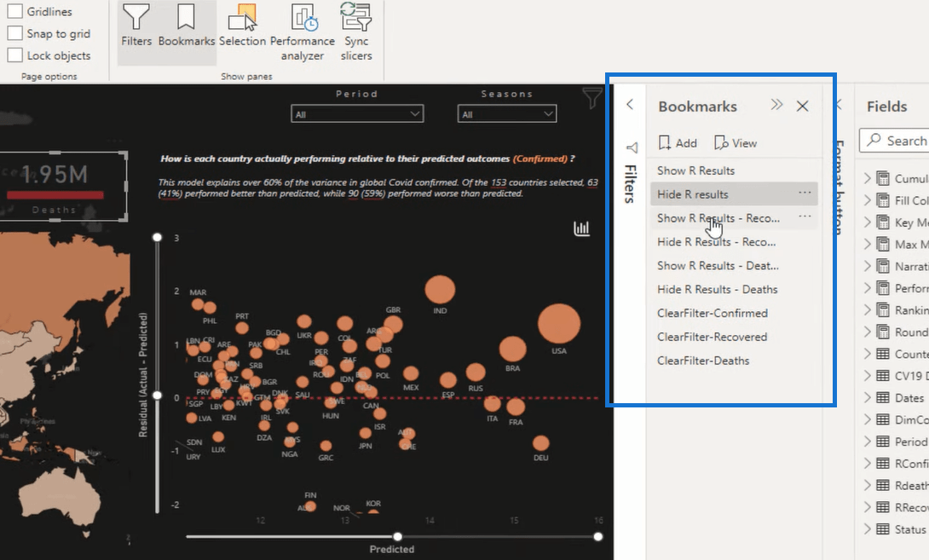The image size is (929, 560).
Task: Select Hide R Results - Deaths bookmark
Action: (734, 289)
